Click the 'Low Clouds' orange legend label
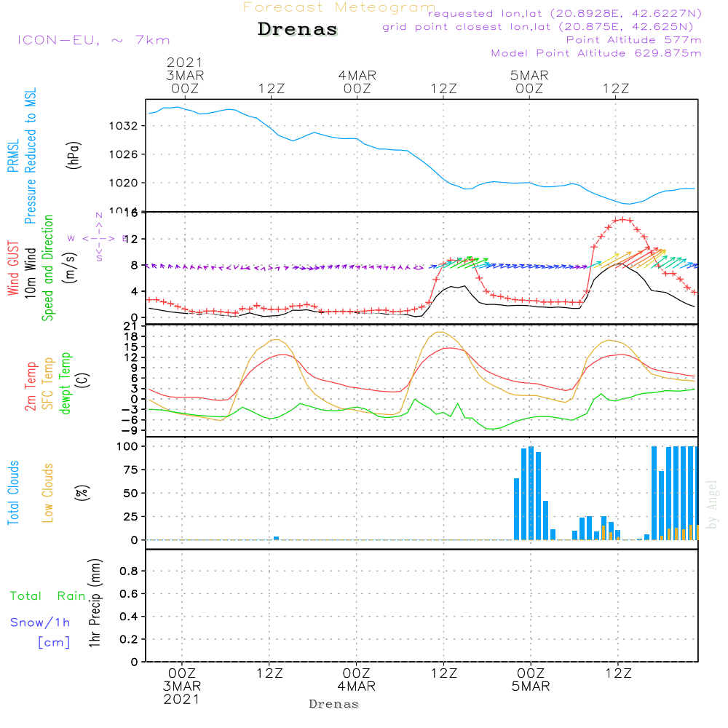 [48, 493]
